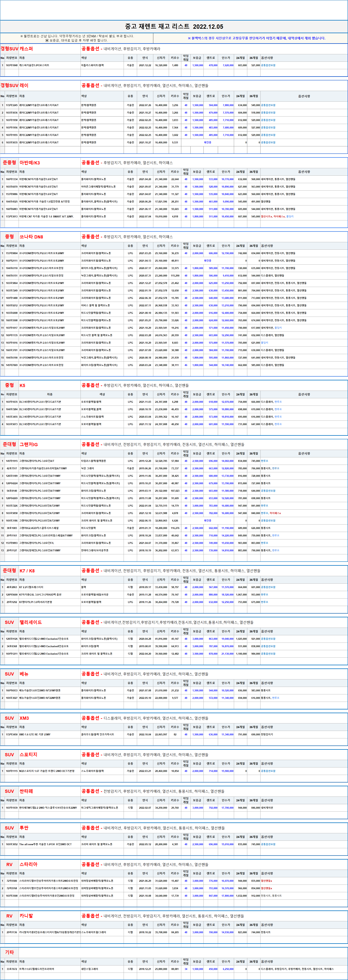Click plate number cell '42호7517'
This screenshot has width=348, height=980.
click(x=12, y=468)
